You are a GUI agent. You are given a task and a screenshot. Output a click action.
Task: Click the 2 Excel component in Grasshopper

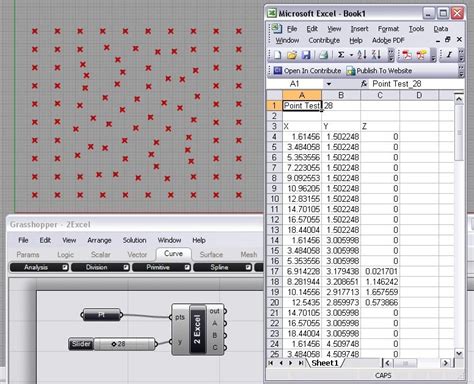click(x=197, y=329)
